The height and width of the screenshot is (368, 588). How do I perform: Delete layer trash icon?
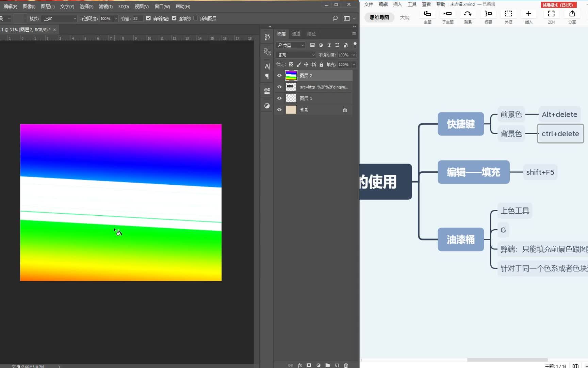point(346,365)
